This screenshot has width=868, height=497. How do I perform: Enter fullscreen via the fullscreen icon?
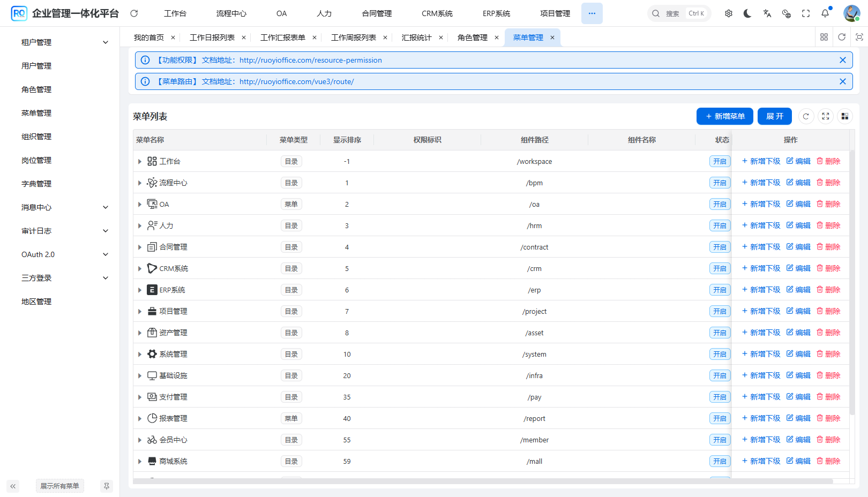click(x=806, y=13)
